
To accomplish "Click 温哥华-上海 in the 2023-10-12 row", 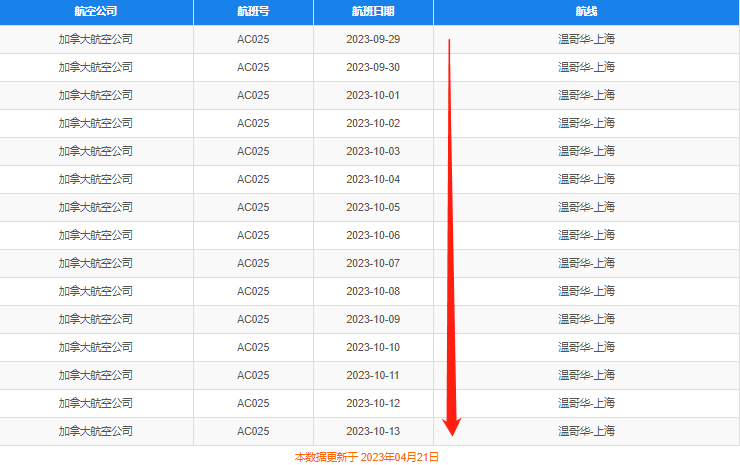I will tap(587, 403).
